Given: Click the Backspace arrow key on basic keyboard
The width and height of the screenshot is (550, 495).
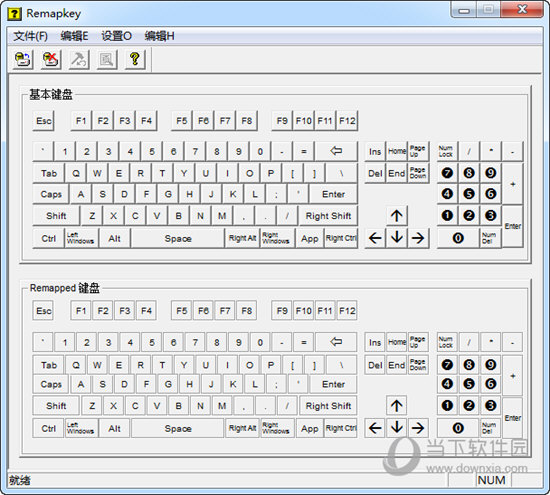Looking at the screenshot, I should (x=336, y=151).
